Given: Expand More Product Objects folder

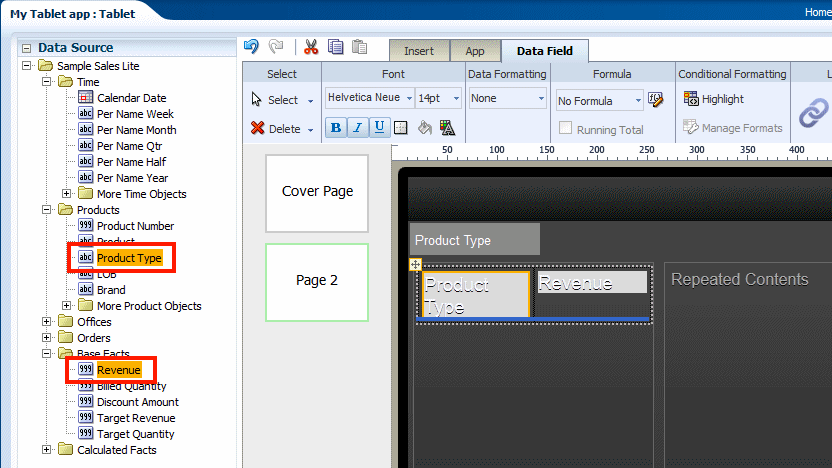Looking at the screenshot, I should [x=66, y=306].
